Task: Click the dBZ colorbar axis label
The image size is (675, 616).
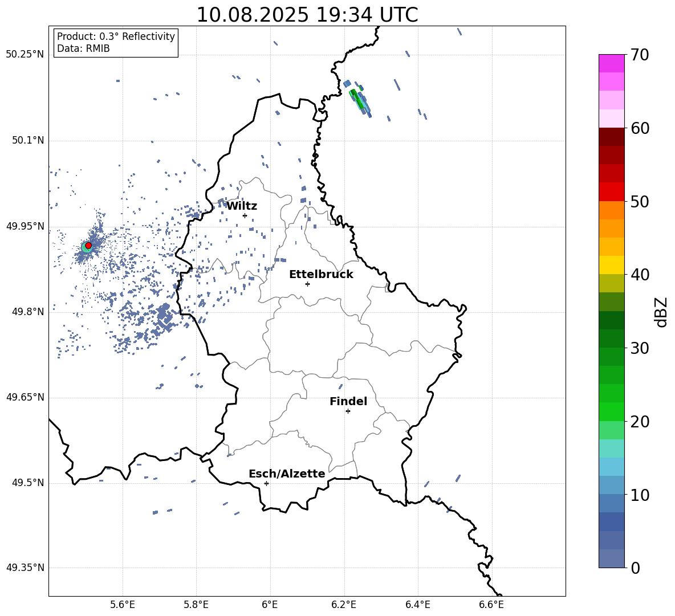Action: [661, 312]
